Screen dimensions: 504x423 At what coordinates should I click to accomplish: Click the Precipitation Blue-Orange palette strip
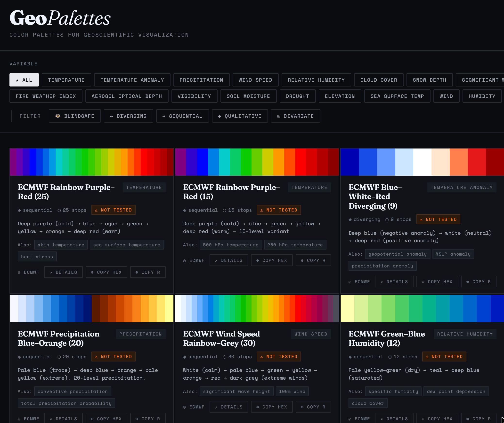[92, 309]
